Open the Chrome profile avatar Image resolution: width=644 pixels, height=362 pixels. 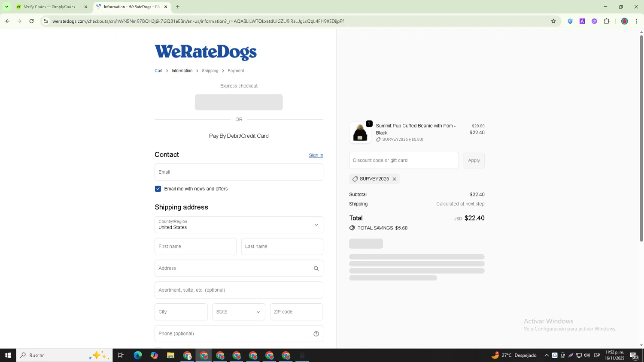tap(625, 21)
